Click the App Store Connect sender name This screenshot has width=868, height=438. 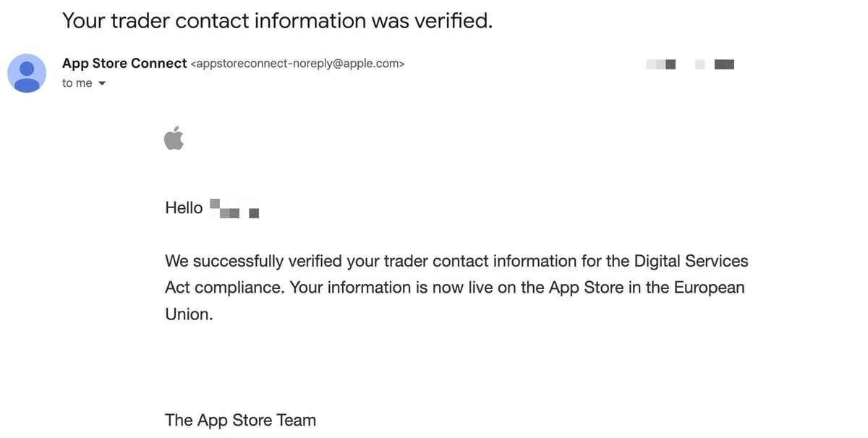pos(124,64)
